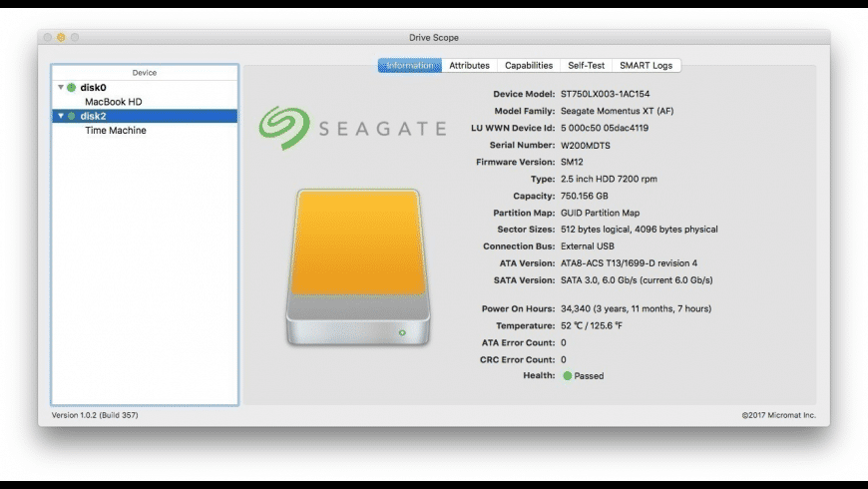The image size is (868, 489).
Task: Click the ATA8-ACS T13/1699-D revision 4 value
Action: [629, 263]
